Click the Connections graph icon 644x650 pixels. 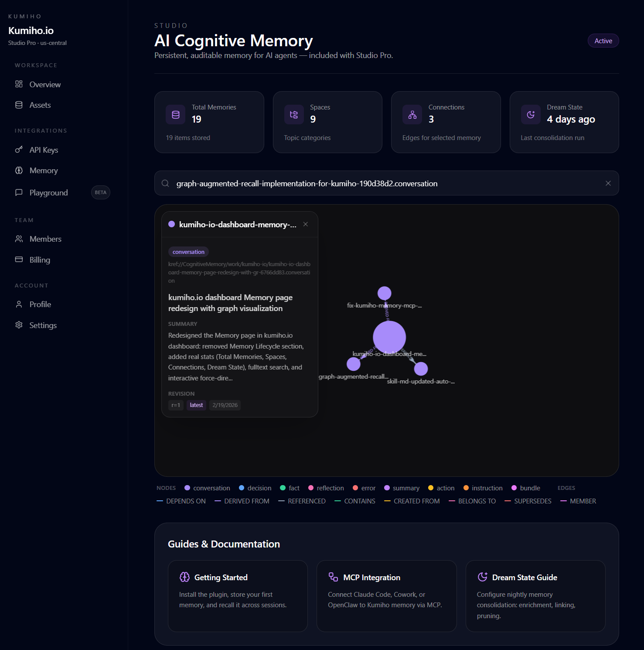[x=412, y=114]
